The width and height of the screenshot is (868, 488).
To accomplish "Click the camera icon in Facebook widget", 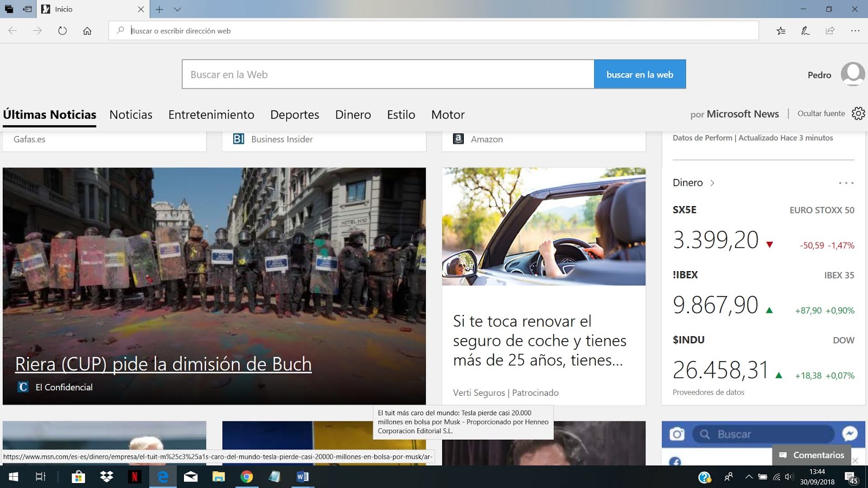I will pyautogui.click(x=677, y=434).
